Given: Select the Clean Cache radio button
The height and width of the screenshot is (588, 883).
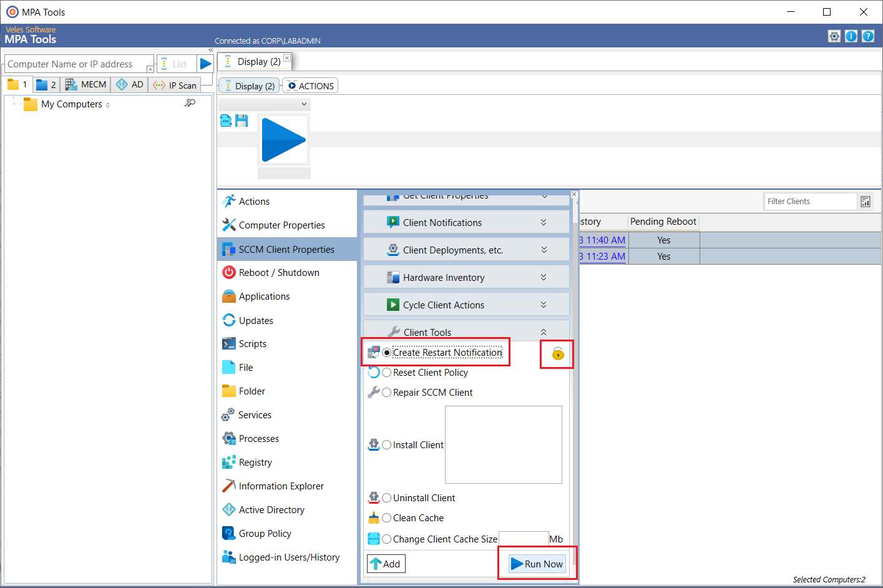Looking at the screenshot, I should 387,518.
